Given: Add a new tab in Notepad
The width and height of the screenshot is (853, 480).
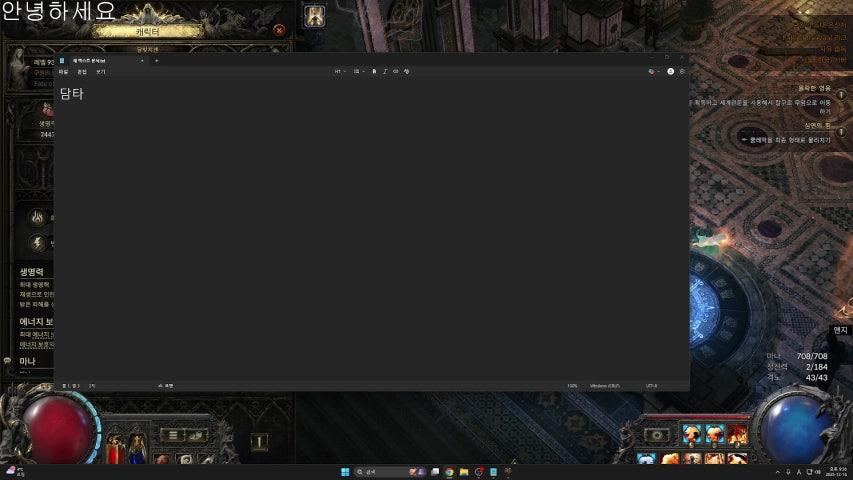Looking at the screenshot, I should [157, 61].
